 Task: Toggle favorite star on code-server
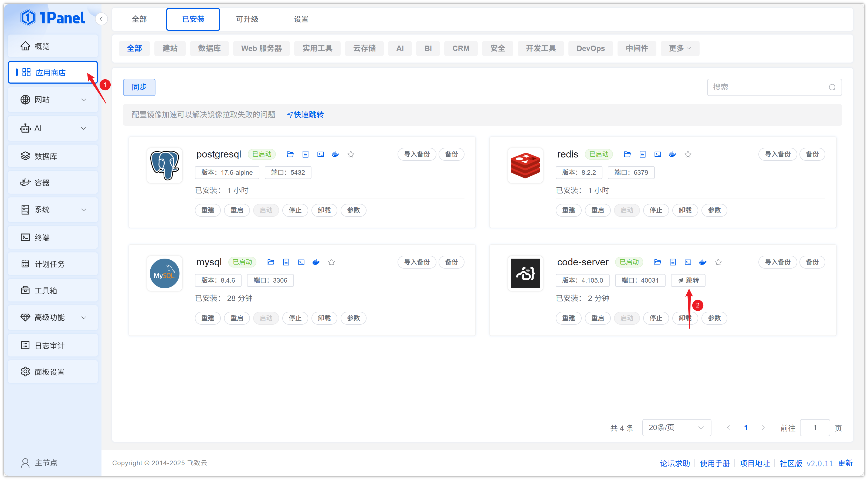tap(718, 262)
